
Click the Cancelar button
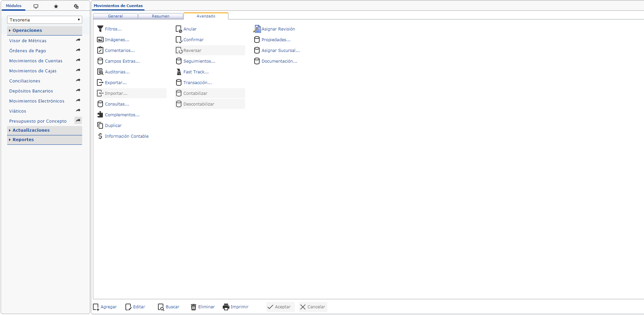[x=313, y=307]
